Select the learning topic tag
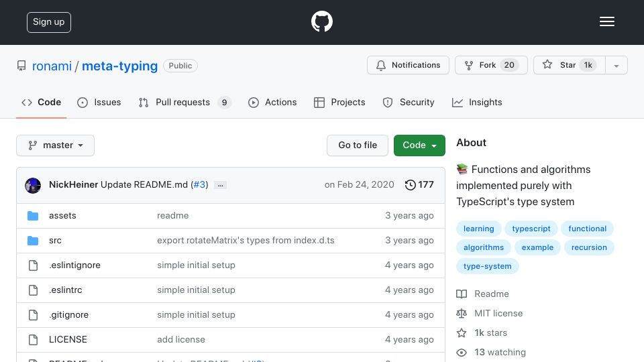644x362 pixels. click(x=478, y=229)
